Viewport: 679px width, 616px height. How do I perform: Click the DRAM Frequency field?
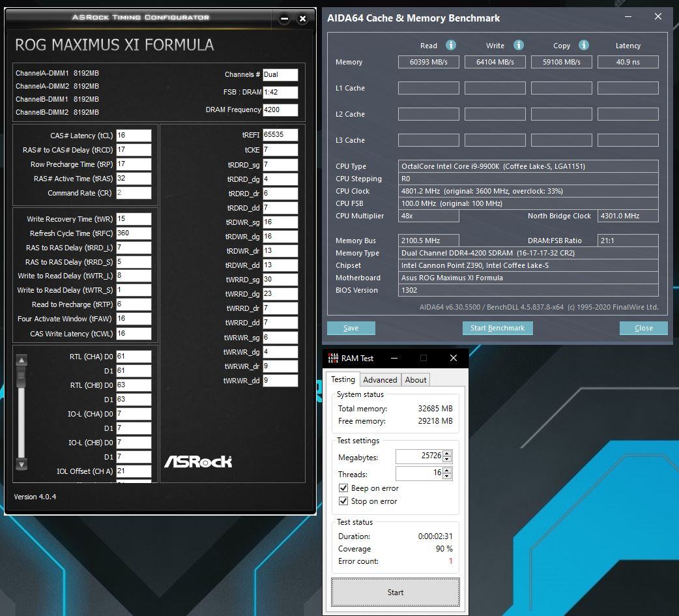(x=280, y=110)
